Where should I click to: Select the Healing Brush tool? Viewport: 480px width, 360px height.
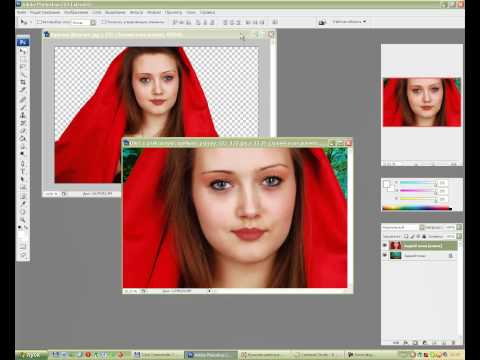pos(23,99)
